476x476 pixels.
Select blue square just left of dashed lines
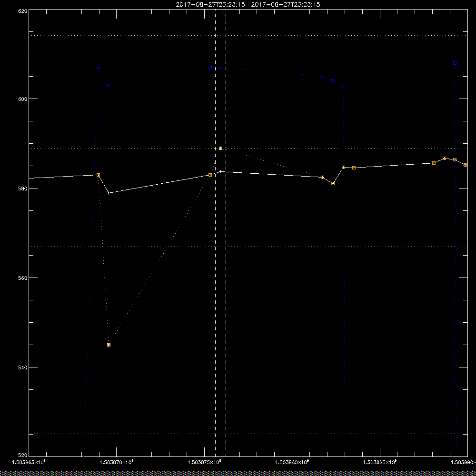pos(210,68)
